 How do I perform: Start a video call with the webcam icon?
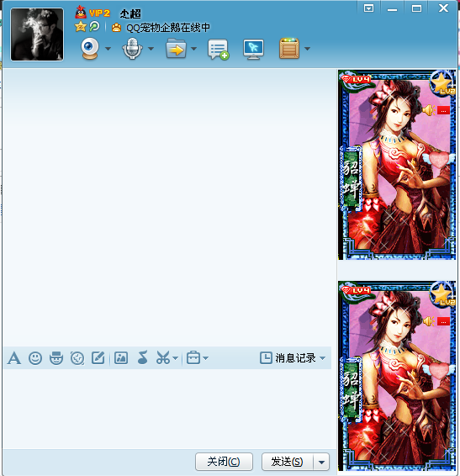pos(90,49)
